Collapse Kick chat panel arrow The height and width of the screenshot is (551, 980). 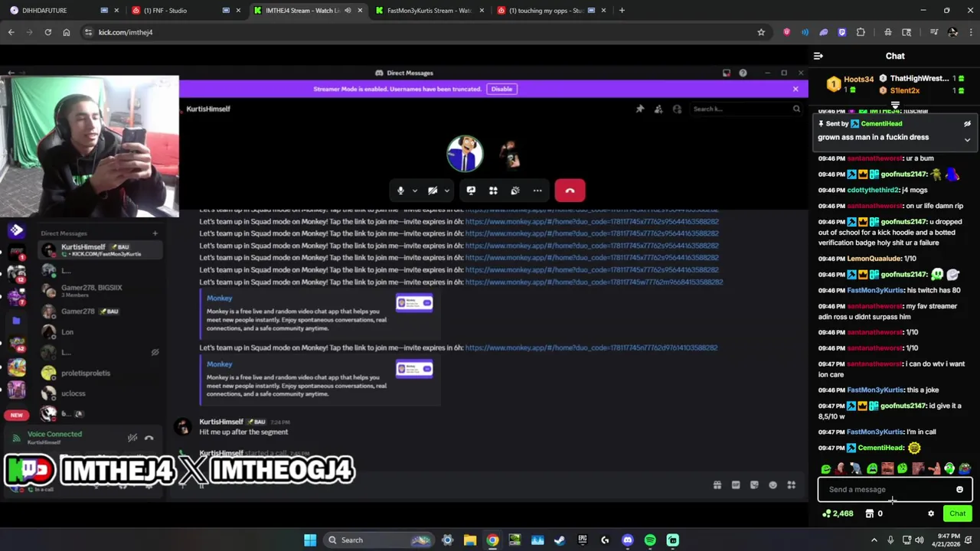pos(818,56)
